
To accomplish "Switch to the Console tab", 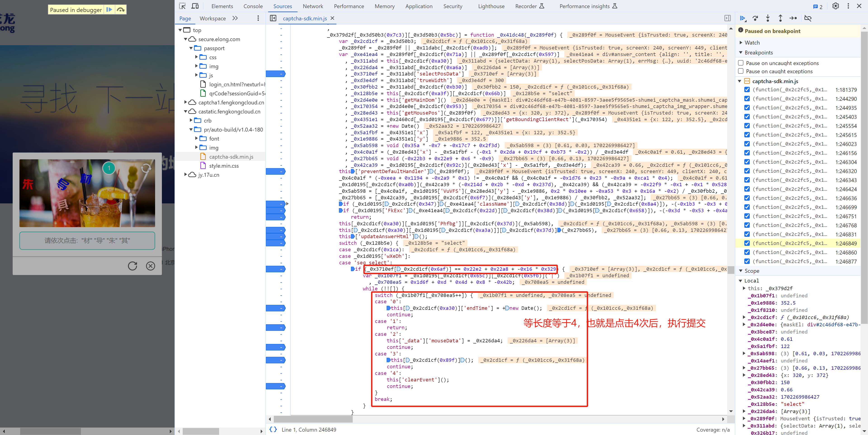I will (253, 6).
